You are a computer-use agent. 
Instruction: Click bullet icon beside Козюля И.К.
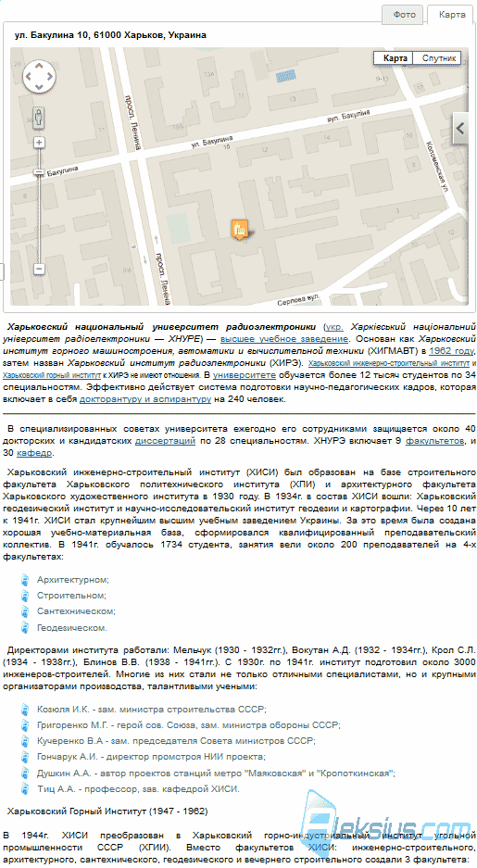25,710
